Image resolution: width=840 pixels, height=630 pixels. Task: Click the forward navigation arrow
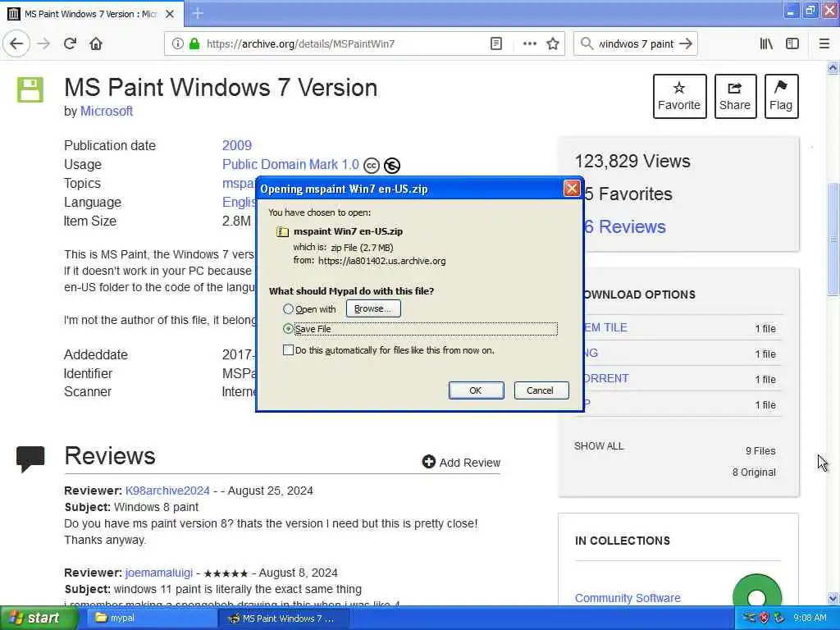44,44
